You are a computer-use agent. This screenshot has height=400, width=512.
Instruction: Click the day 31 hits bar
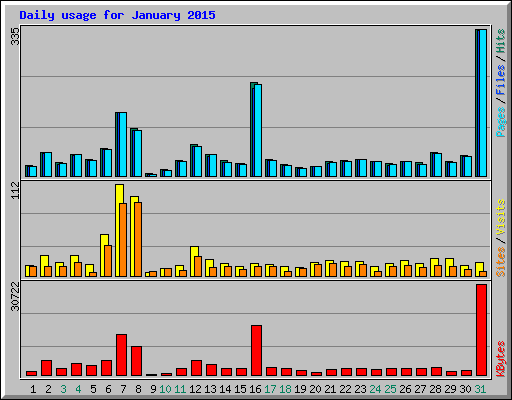pos(481,103)
